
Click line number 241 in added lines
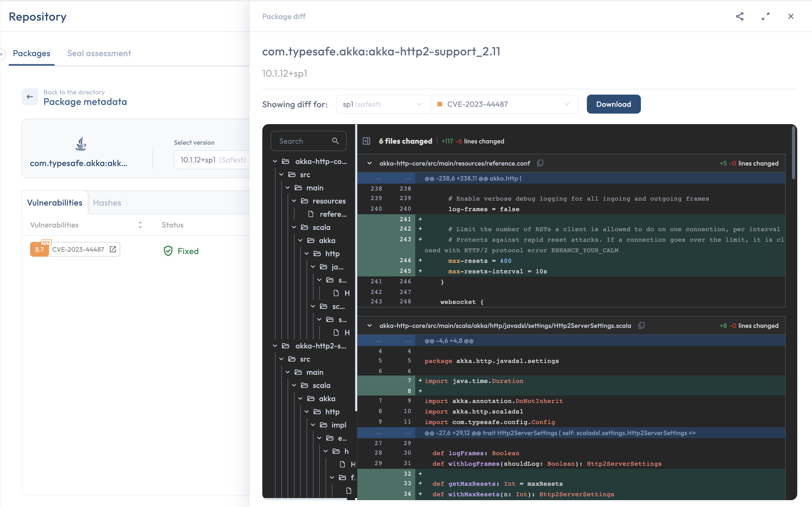click(405, 219)
